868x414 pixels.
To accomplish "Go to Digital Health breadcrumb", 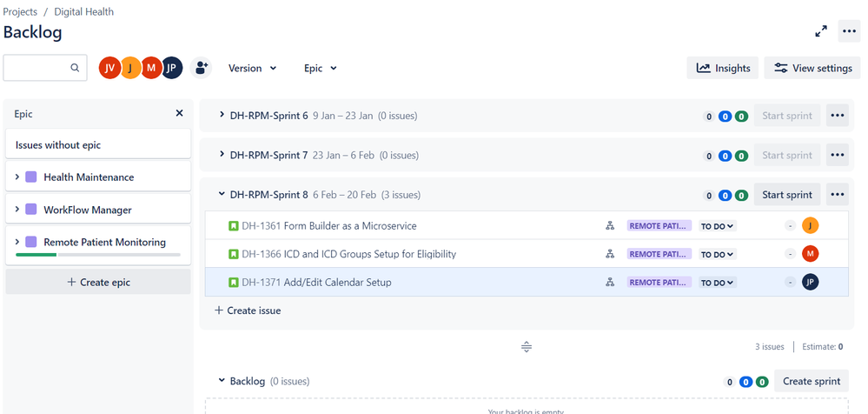I will [84, 11].
